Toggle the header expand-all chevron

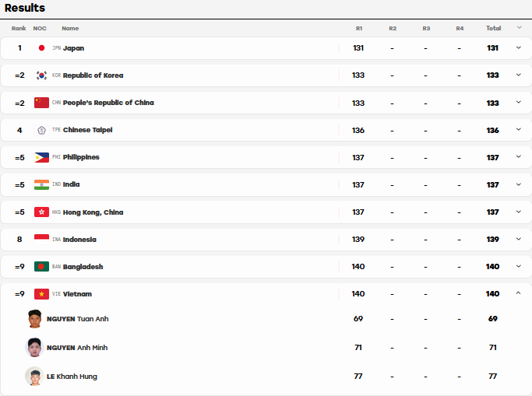(x=519, y=27)
